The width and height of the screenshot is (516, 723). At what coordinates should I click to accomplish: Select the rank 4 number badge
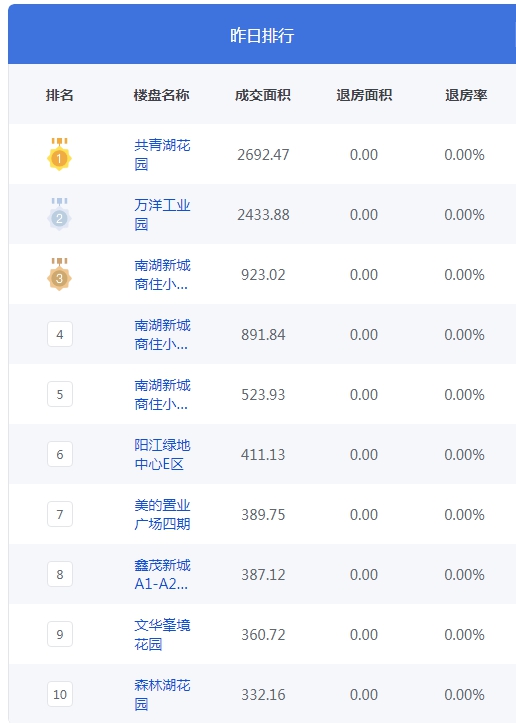[60, 334]
